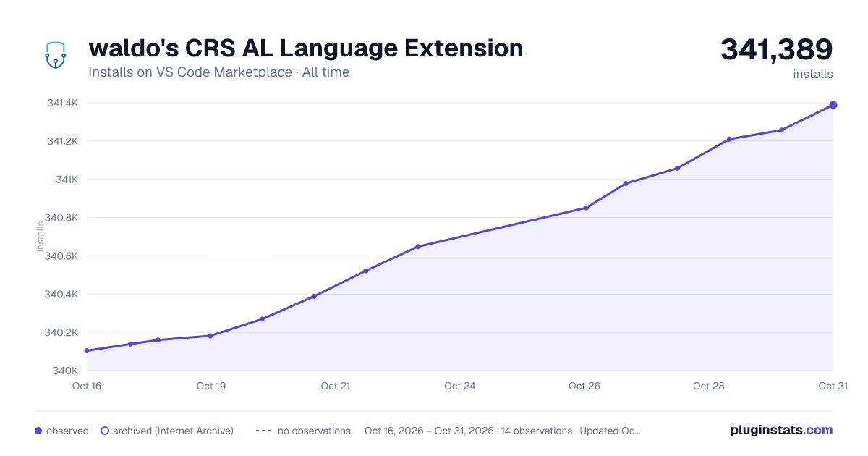Open the pluginstats.com link
Viewport: 868px width, 456px height.
click(782, 430)
